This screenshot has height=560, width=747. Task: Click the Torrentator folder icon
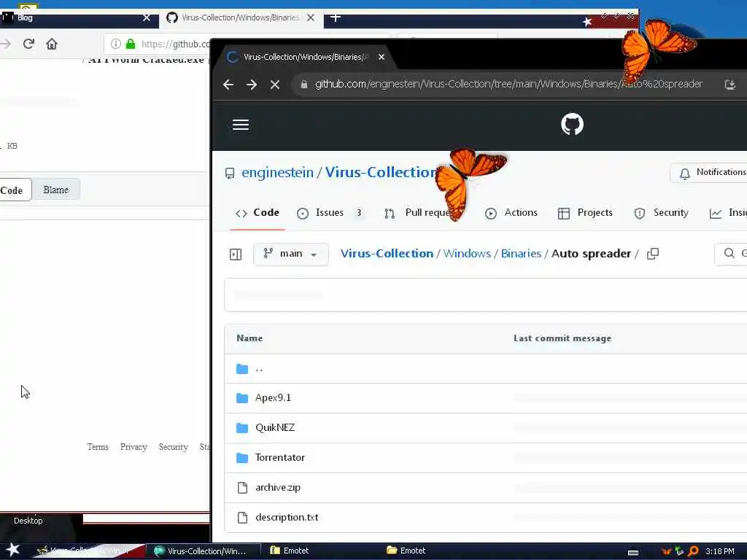pos(242,458)
